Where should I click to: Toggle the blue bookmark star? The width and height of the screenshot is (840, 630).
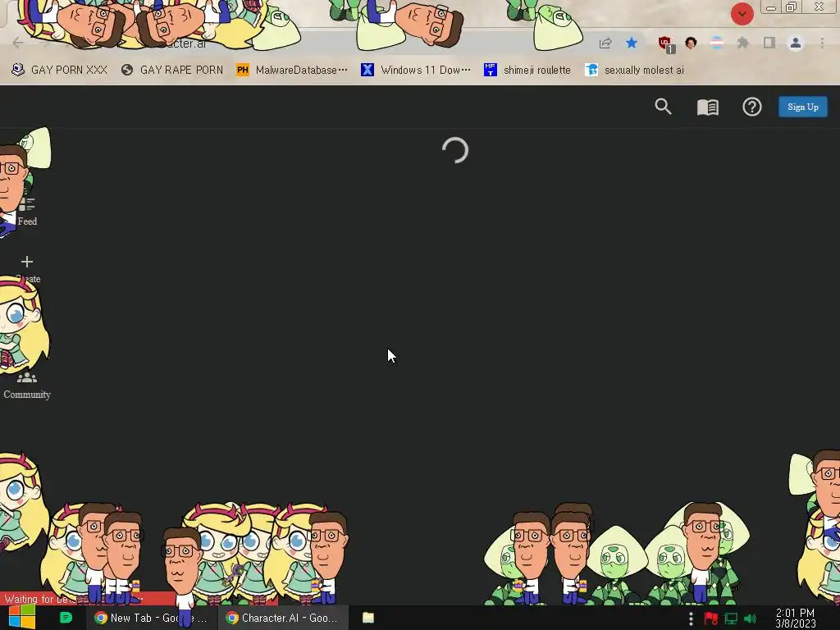632,43
